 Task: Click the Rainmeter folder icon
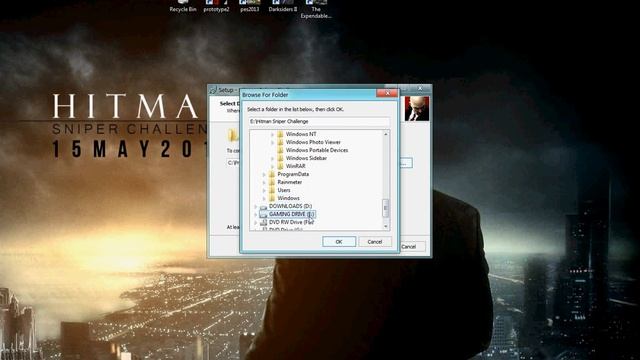point(272,182)
